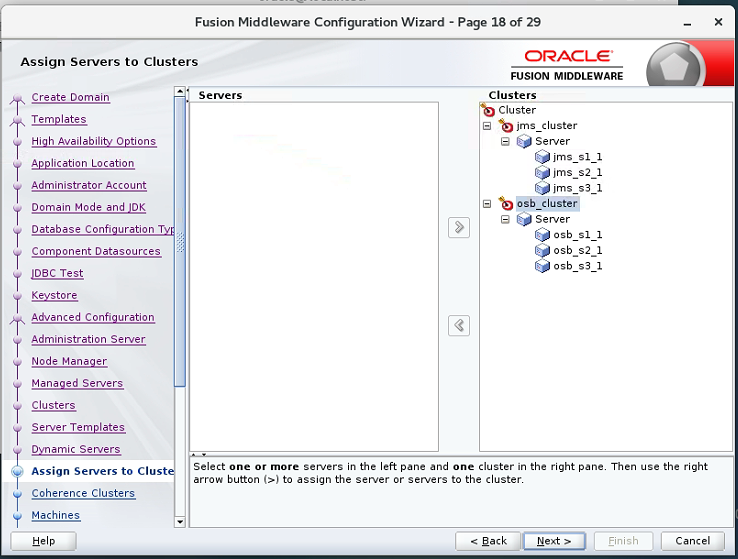
Task: Select the jms_s1_1 server label
Action: [578, 157]
